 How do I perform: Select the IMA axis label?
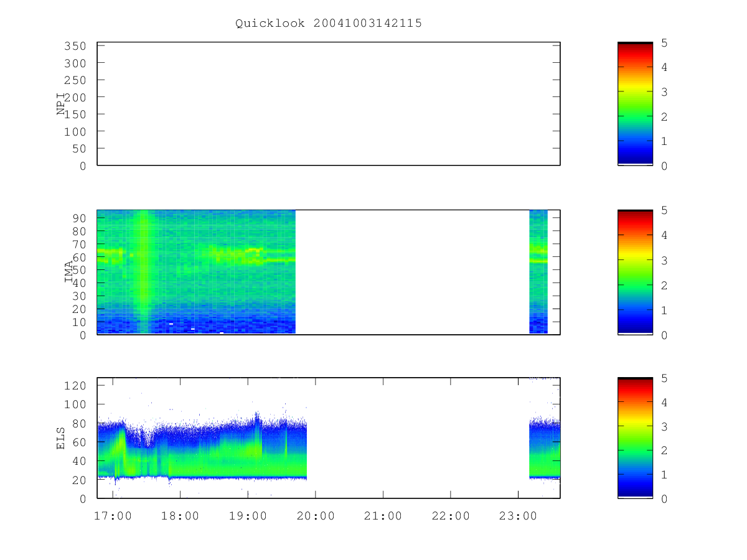pos(69,272)
